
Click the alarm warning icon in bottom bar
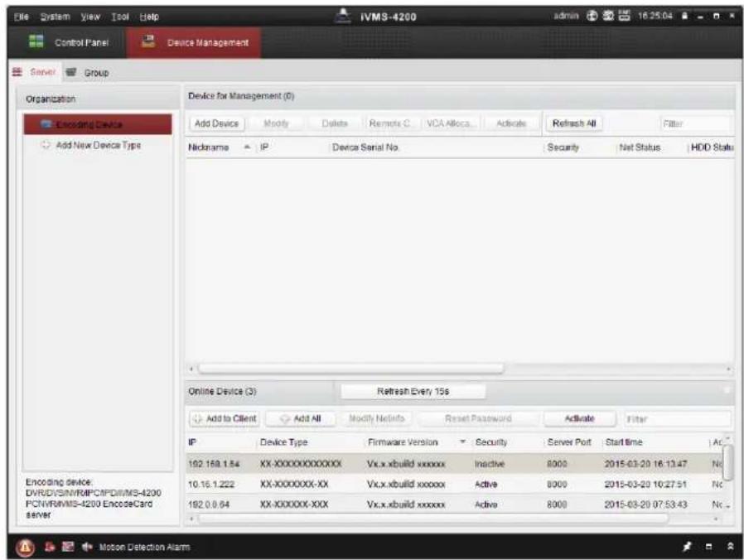point(25,548)
